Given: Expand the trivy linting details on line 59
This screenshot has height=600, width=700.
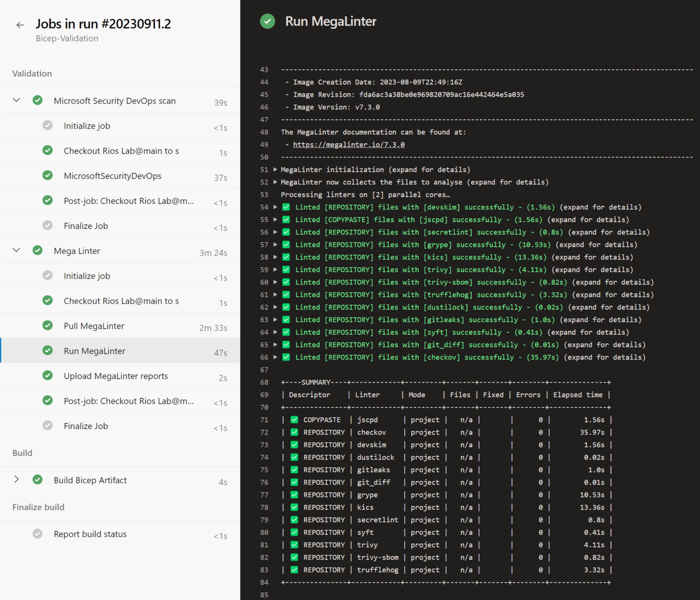Looking at the screenshot, I should click(275, 269).
